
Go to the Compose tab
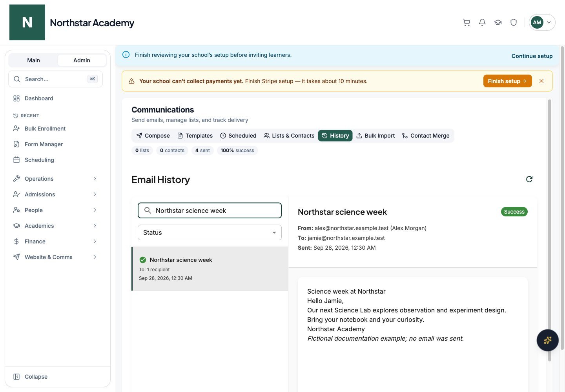[153, 136]
